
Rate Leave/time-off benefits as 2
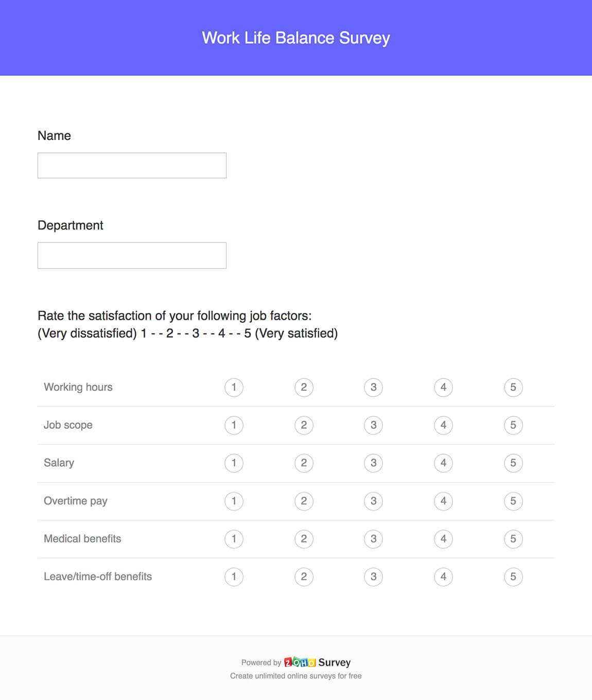click(304, 576)
